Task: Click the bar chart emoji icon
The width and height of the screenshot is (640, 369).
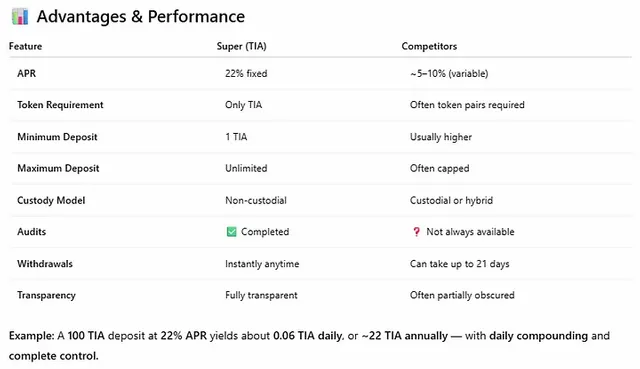Action: (20, 17)
